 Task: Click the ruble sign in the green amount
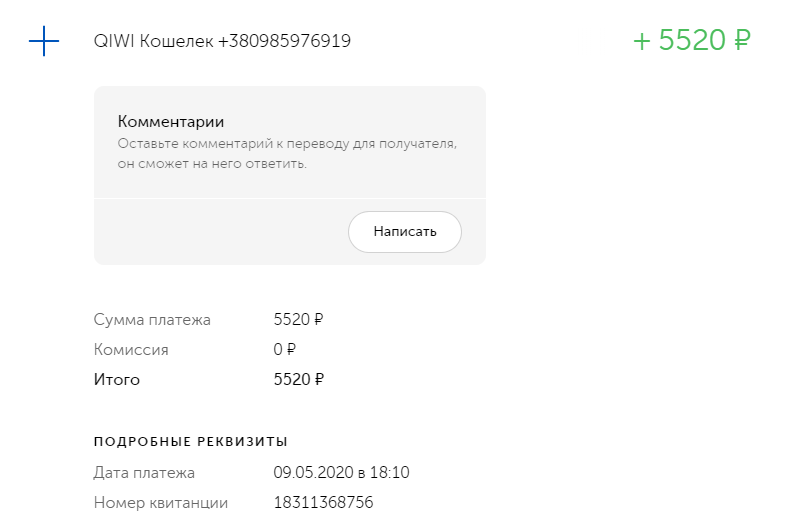pos(741,41)
